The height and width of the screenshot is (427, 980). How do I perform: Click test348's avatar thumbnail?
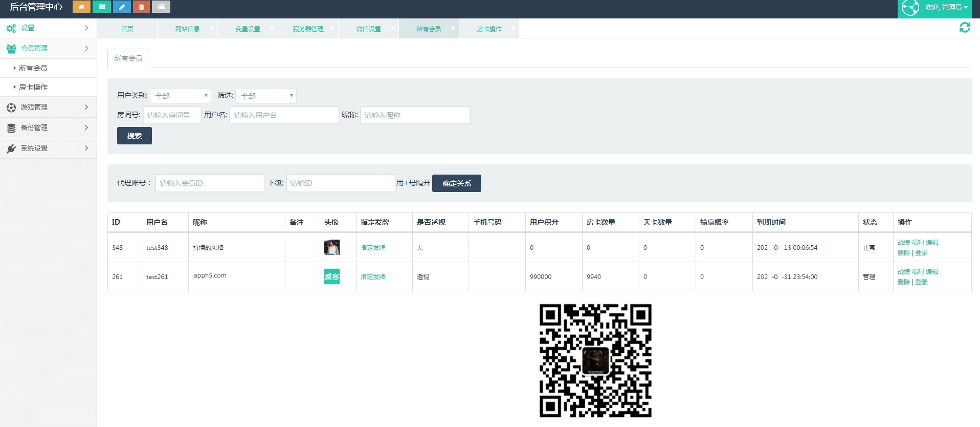pos(332,247)
